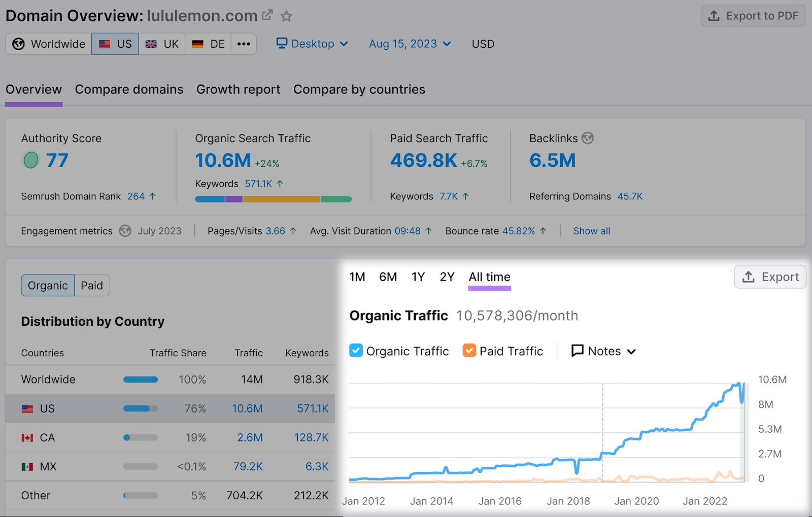The height and width of the screenshot is (517, 812).
Task: Select the Worldwide database
Action: pos(49,44)
